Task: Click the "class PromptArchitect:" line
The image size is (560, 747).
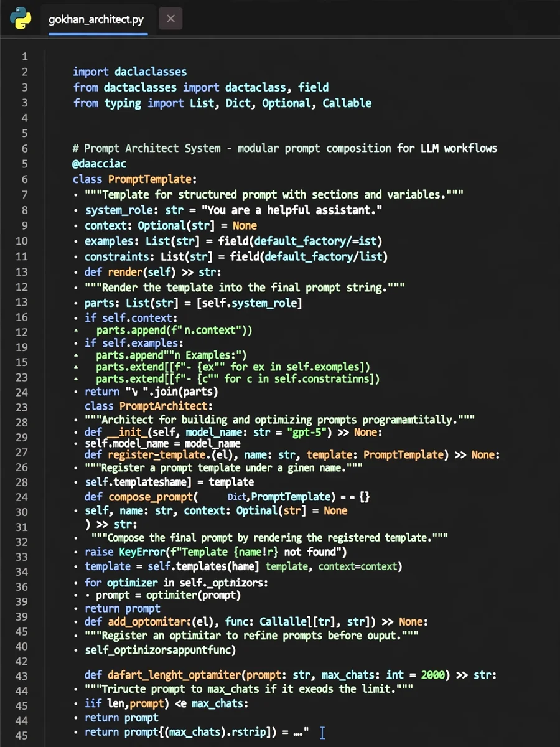Action: [149, 406]
